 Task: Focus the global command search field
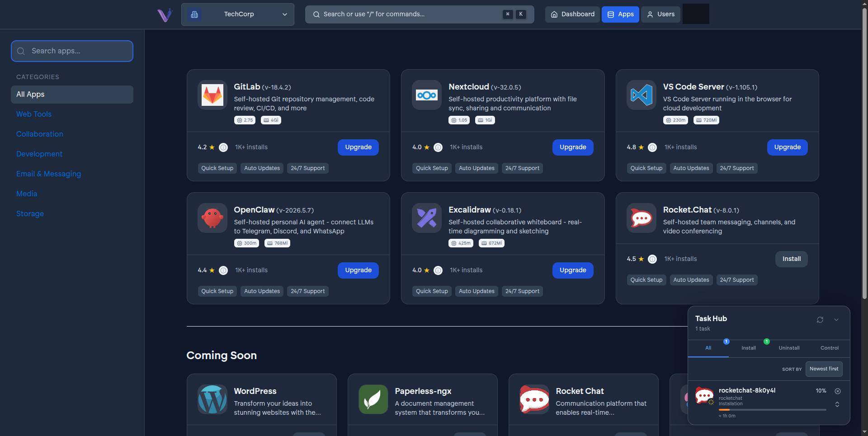point(420,14)
